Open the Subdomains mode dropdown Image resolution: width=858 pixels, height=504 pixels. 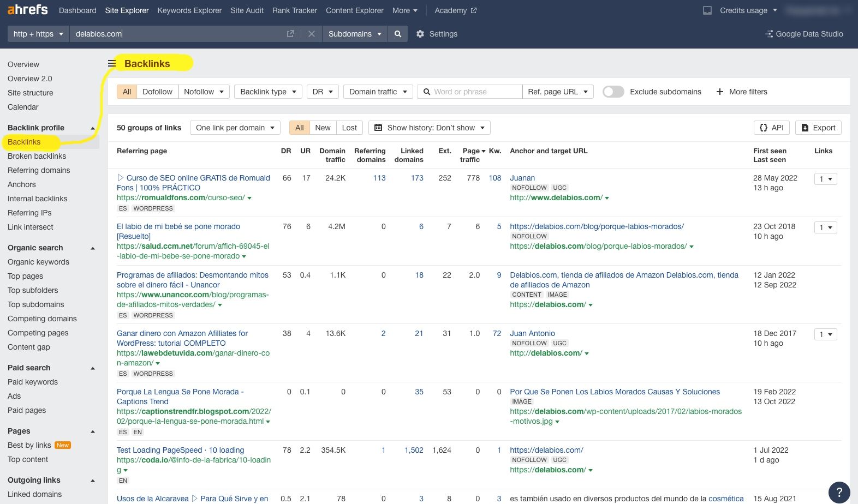point(355,34)
